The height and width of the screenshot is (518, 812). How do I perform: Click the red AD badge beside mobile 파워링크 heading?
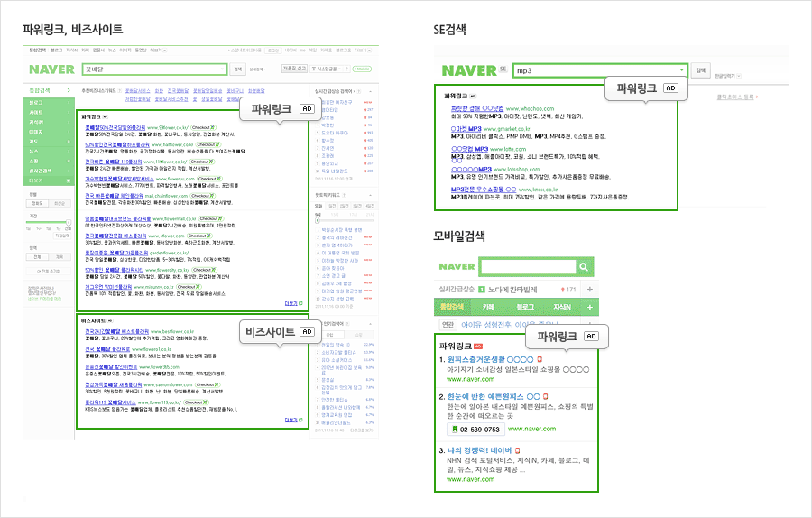click(x=478, y=346)
